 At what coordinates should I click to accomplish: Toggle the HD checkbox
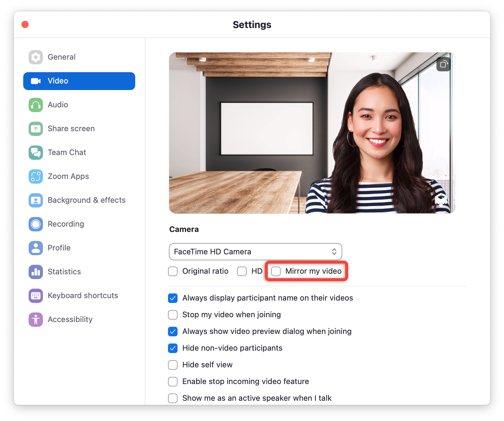[x=242, y=271]
